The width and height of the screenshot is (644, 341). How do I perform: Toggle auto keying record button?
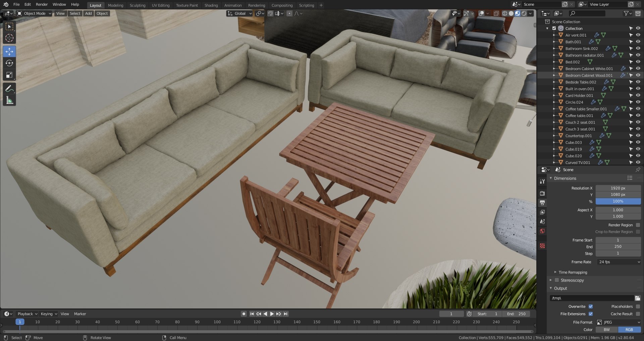pyautogui.click(x=244, y=314)
